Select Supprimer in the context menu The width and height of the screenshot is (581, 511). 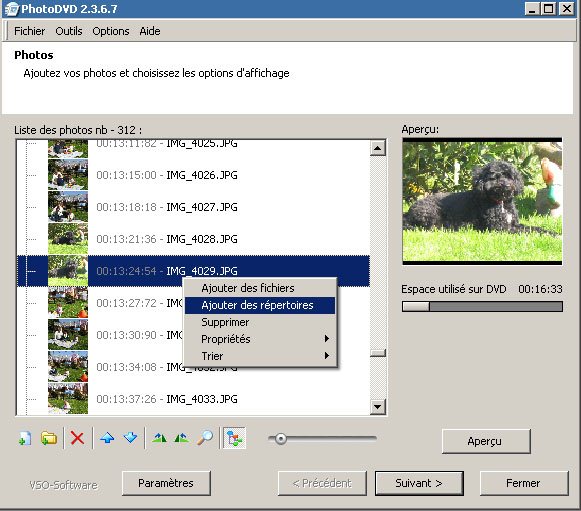pos(260,322)
